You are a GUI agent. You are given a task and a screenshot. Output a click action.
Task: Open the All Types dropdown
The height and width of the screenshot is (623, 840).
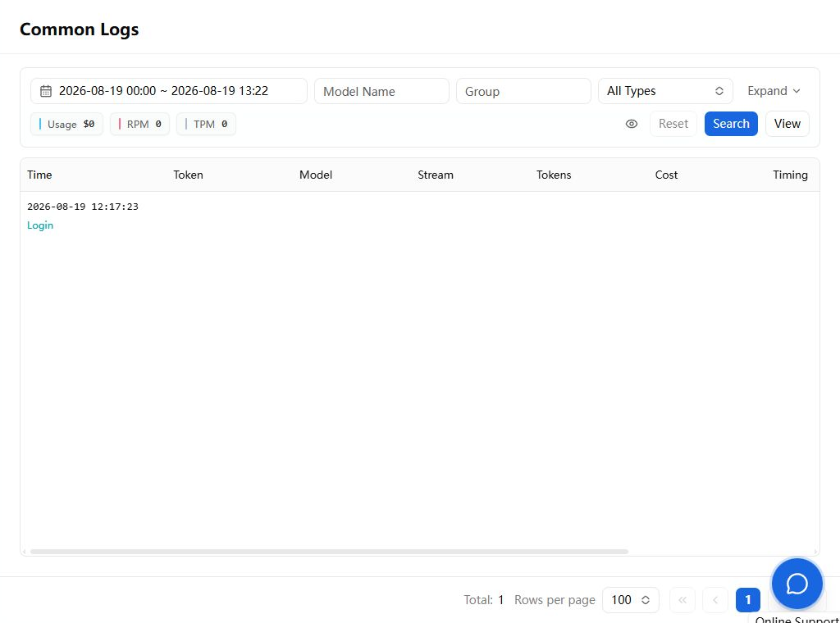(x=665, y=91)
